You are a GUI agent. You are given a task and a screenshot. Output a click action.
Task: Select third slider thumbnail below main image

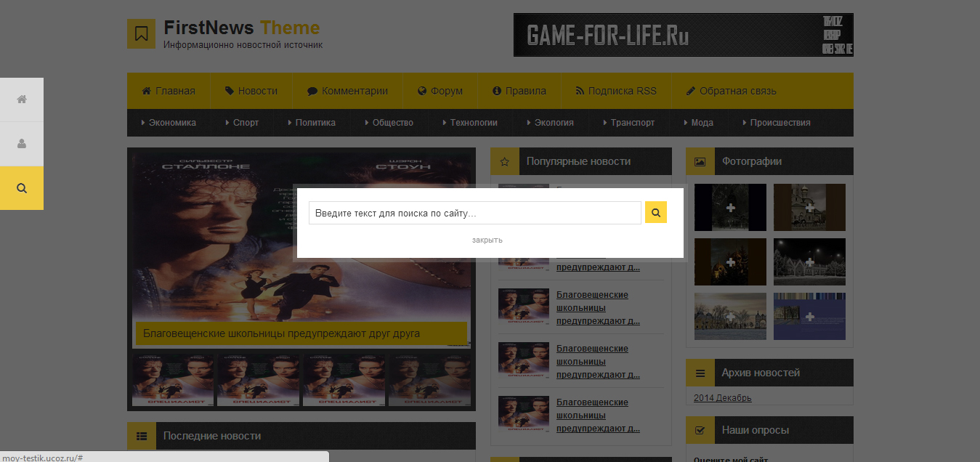coord(344,379)
